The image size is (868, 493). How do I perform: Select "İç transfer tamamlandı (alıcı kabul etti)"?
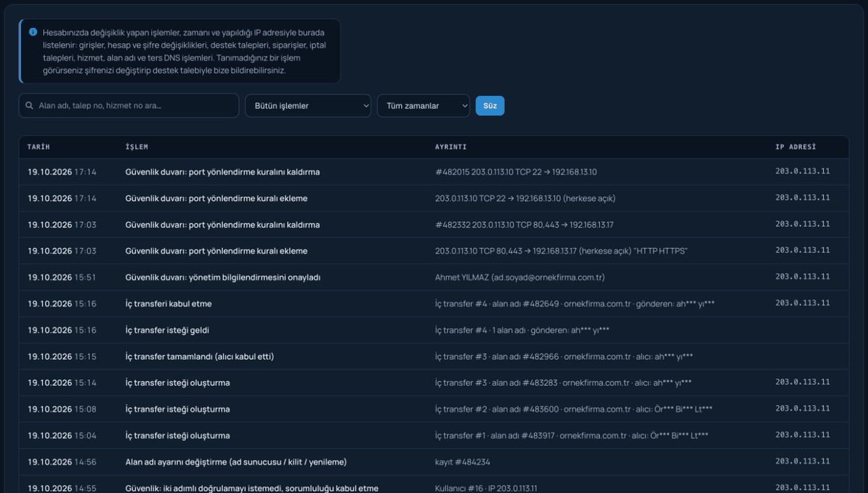[199, 356]
